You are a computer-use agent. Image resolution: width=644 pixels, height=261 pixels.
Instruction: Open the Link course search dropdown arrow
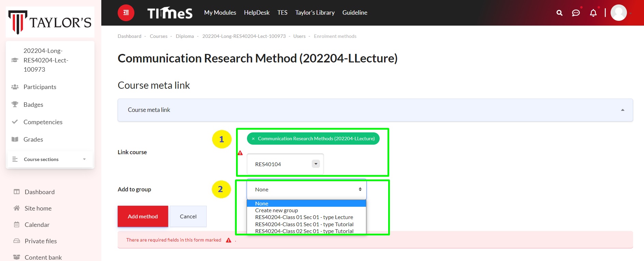pyautogui.click(x=316, y=164)
